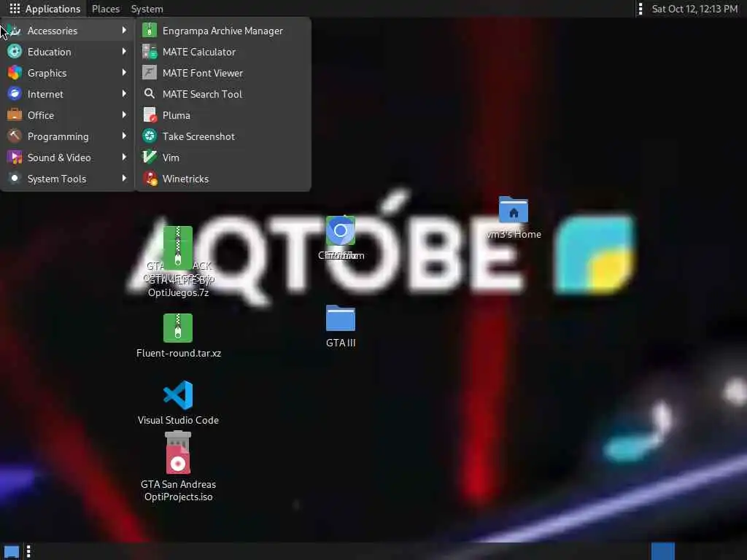The image size is (747, 560).
Task: Click Engrampa Archive Manager text entry
Action: [222, 31]
